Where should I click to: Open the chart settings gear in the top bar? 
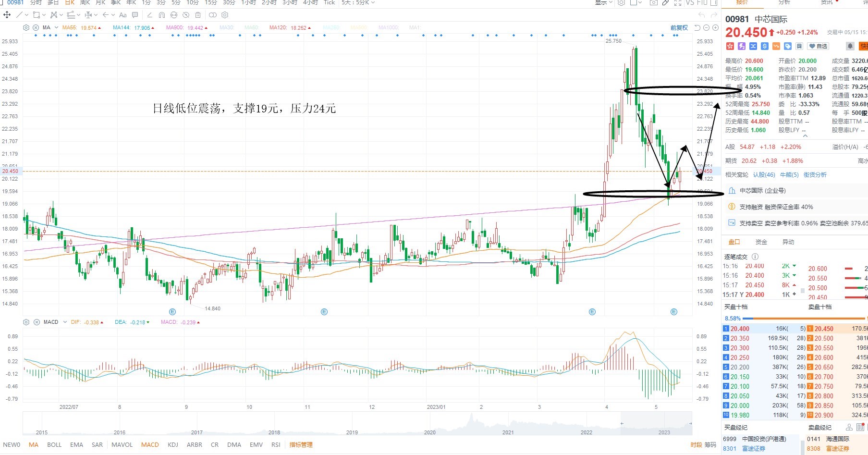(x=621, y=2)
